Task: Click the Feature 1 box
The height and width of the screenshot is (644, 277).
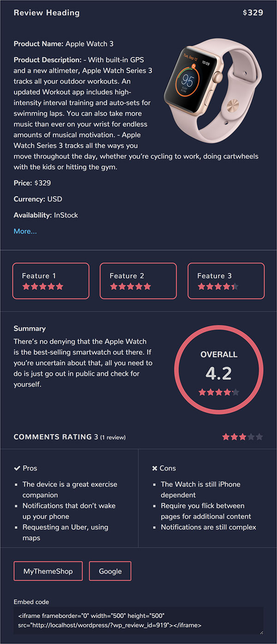Action: [51, 281]
